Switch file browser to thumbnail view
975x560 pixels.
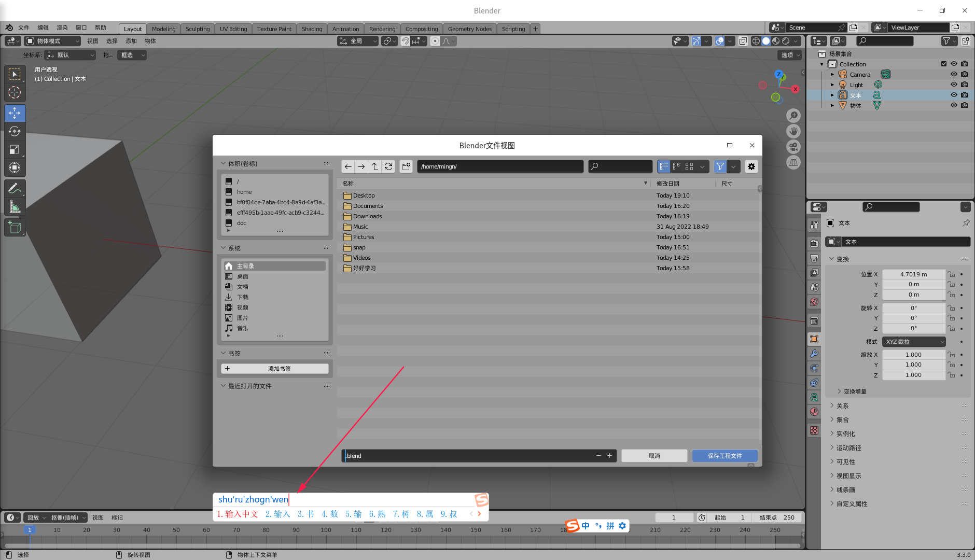coord(689,166)
